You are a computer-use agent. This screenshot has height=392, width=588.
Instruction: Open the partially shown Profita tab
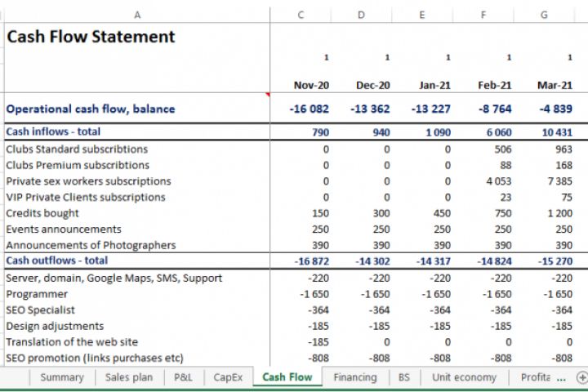[x=536, y=377]
